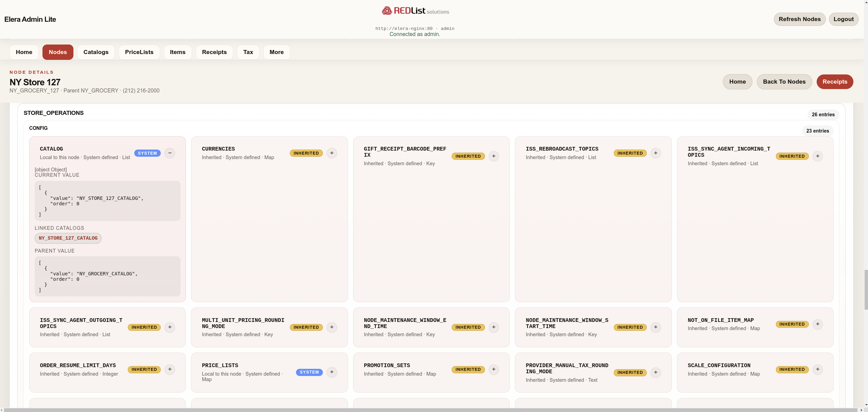Screen dimensions: 868x412
Task: Expand ISS_REBROADCAST_TOPICS plus icon
Action: (x=656, y=153)
